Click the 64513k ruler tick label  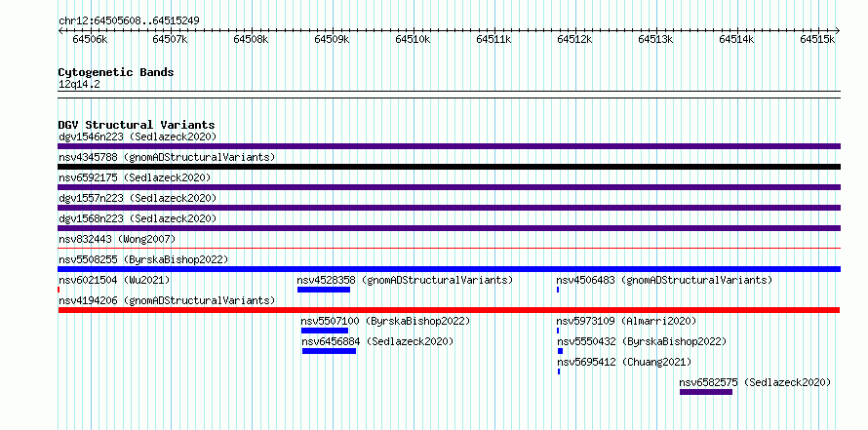pyautogui.click(x=656, y=39)
